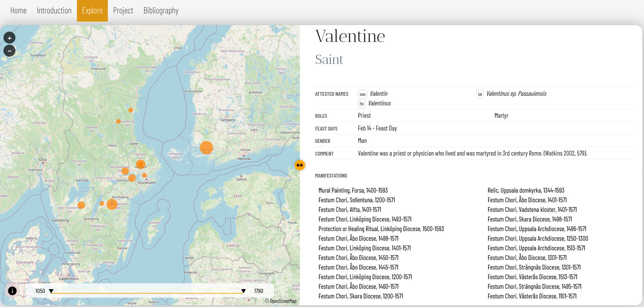
Task: Select the lat language tag
Action: pyautogui.click(x=480, y=94)
